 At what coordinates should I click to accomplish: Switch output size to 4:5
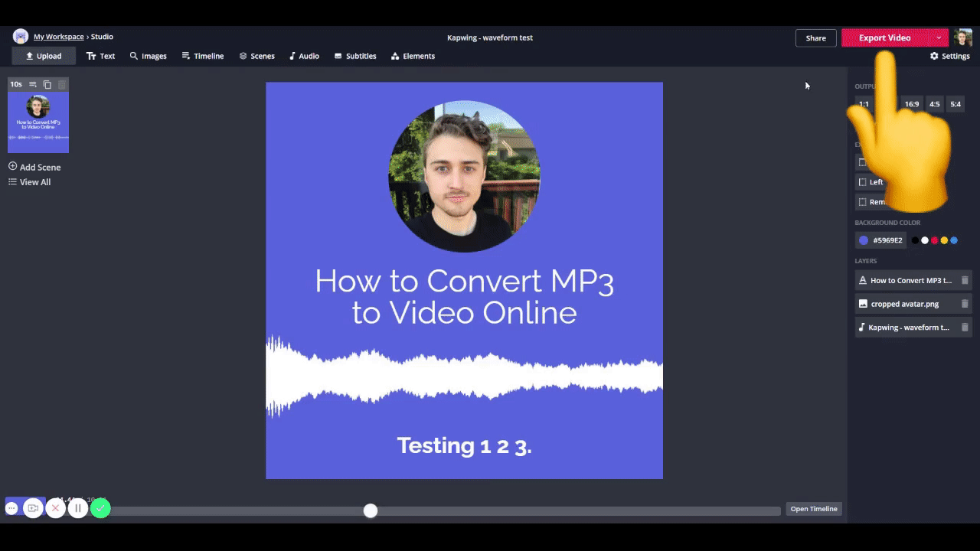coord(934,104)
